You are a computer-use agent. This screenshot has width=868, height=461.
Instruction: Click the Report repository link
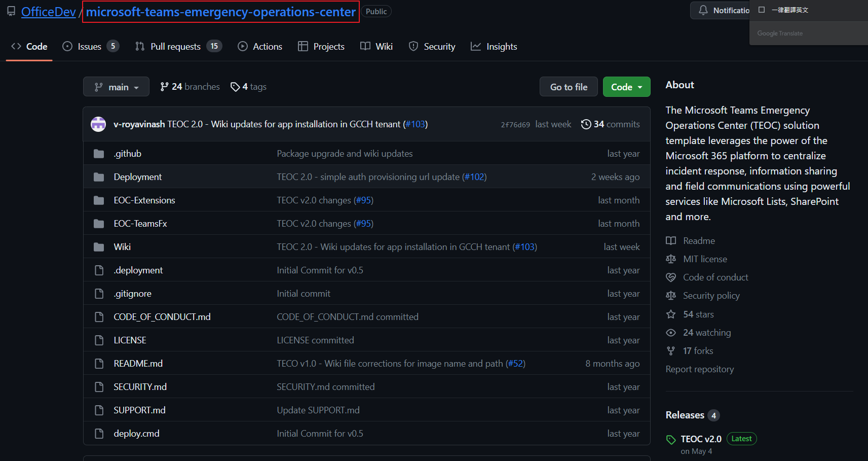[x=699, y=369]
